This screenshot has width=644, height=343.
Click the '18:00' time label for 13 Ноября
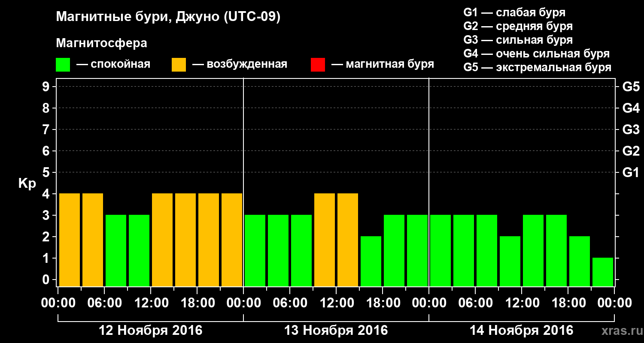(x=383, y=303)
